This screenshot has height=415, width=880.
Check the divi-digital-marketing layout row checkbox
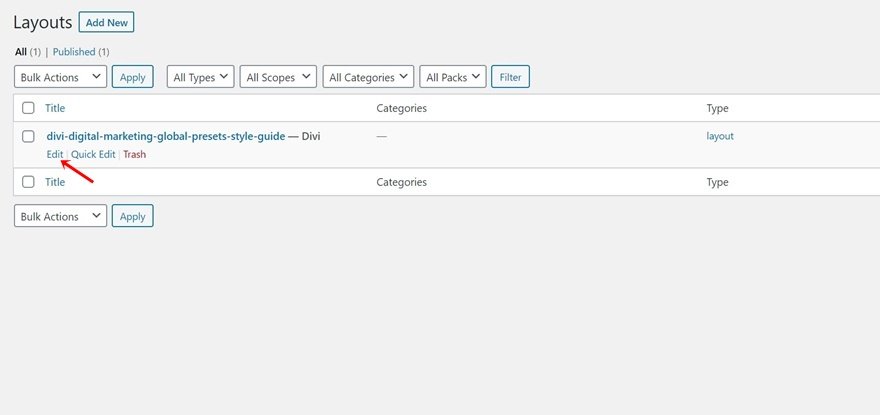(28, 136)
